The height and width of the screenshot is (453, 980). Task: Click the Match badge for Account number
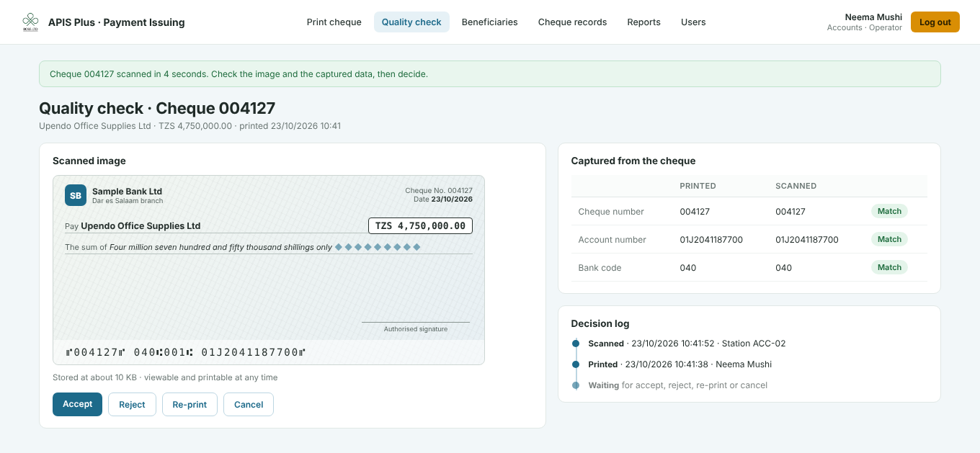[x=889, y=239]
